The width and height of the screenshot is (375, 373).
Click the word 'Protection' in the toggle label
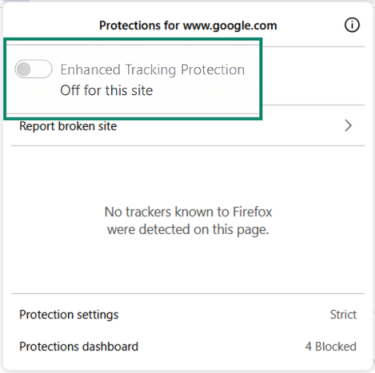pyautogui.click(x=213, y=69)
